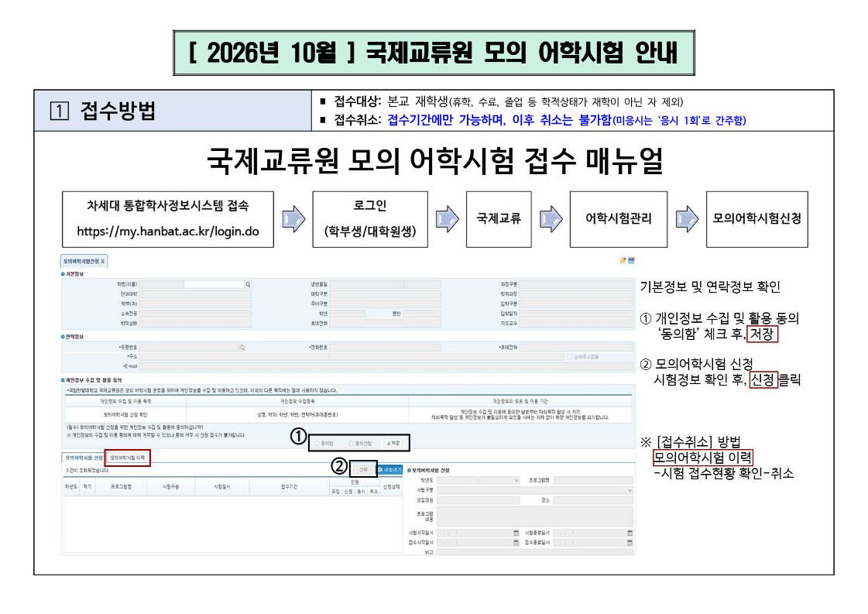Click the blue window icon beside the star
868x614 pixels.
pyautogui.click(x=632, y=260)
